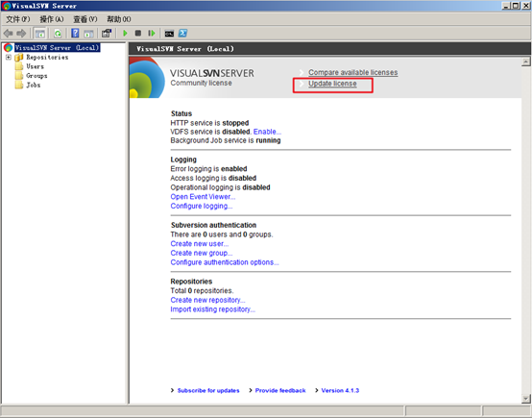Click the Groups folder icon in the tree
The height and width of the screenshot is (418, 532).
pyautogui.click(x=19, y=75)
